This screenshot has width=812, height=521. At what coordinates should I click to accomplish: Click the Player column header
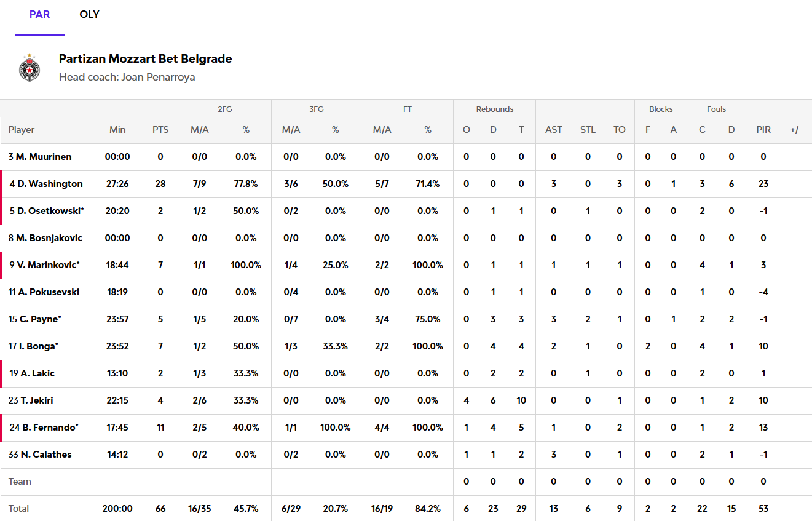coord(22,130)
